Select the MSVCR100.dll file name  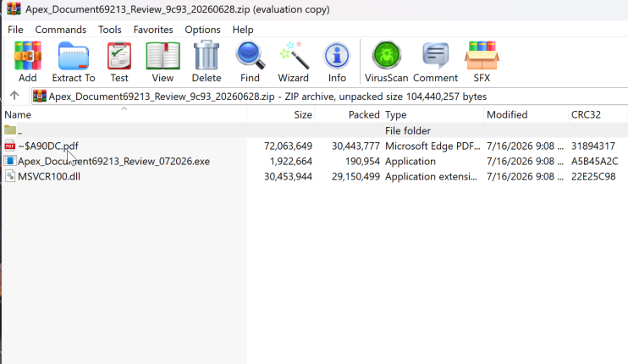(x=49, y=176)
